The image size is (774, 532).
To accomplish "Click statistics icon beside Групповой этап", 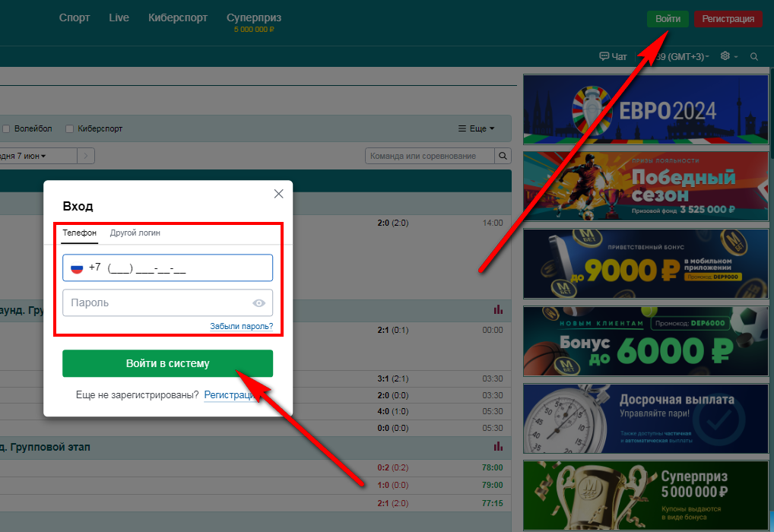I will (x=498, y=447).
